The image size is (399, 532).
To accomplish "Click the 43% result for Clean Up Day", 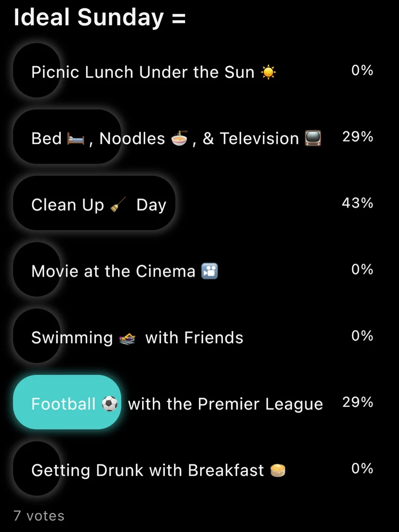I will tap(358, 203).
